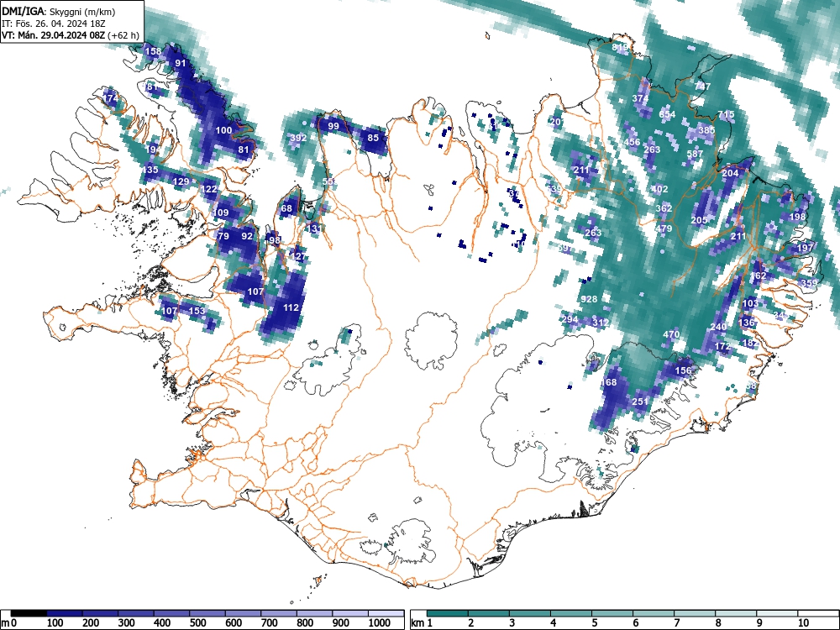
Task: Click the visibility value 122 on the map
Action: pyautogui.click(x=209, y=189)
